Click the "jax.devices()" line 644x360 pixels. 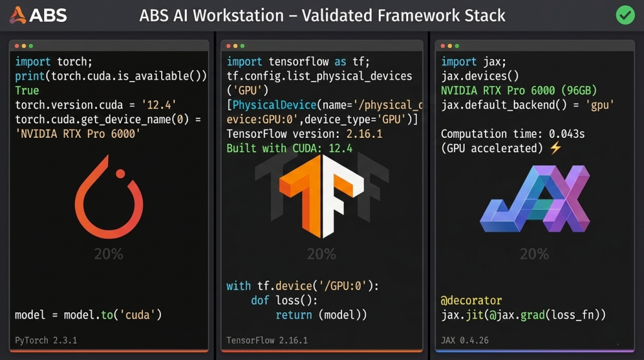(480, 76)
